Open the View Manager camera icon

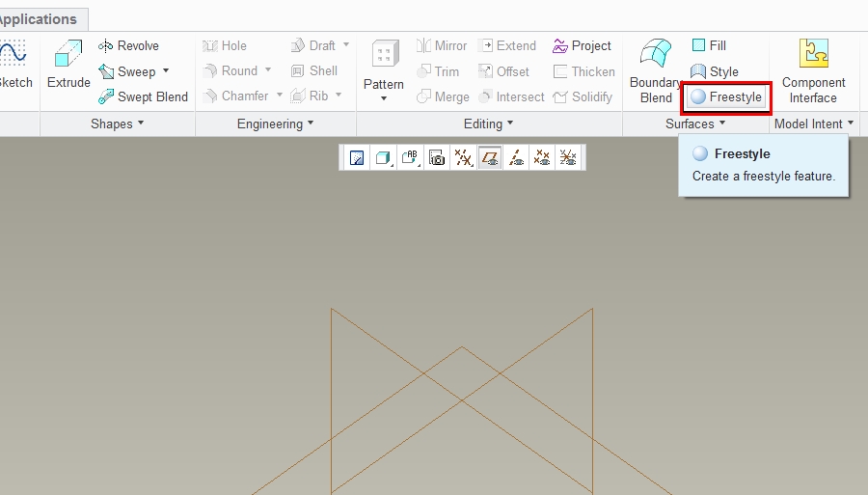[x=437, y=158]
